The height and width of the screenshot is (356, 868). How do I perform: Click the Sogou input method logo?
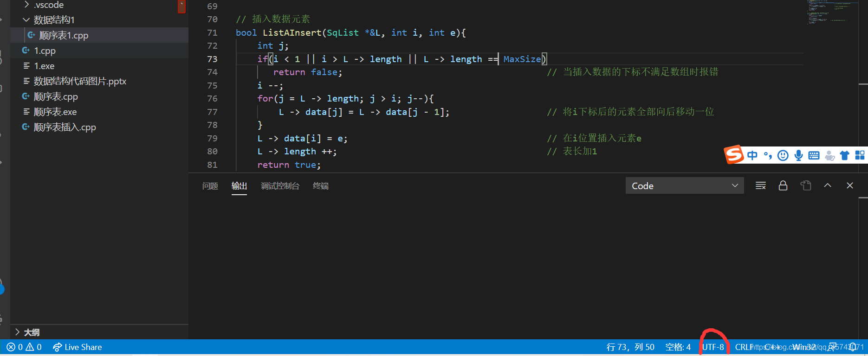734,155
